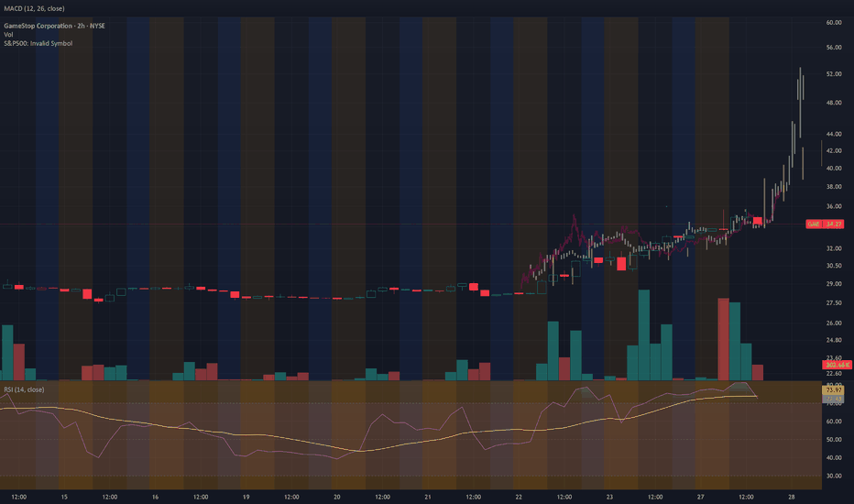The width and height of the screenshot is (854, 504).
Task: Select the 22.60 price axis label
Action: 833,374
